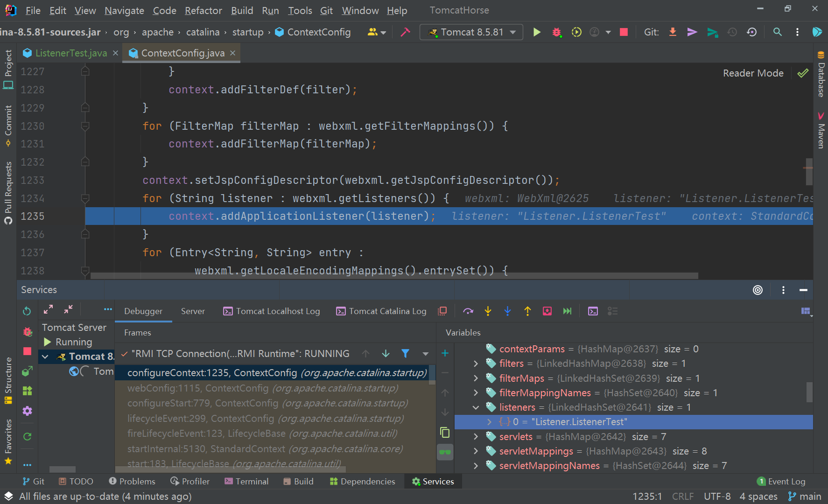Open Search Everywhere magnifier icon
The image size is (828, 504).
(777, 32)
